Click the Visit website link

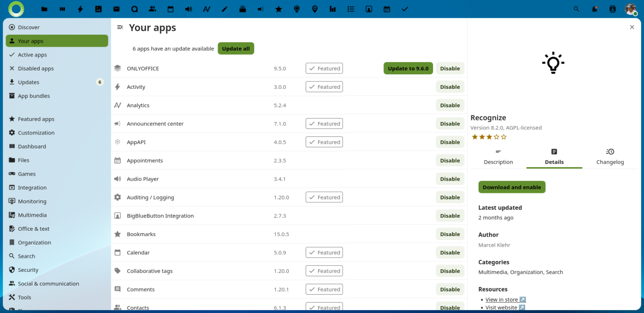pos(505,308)
